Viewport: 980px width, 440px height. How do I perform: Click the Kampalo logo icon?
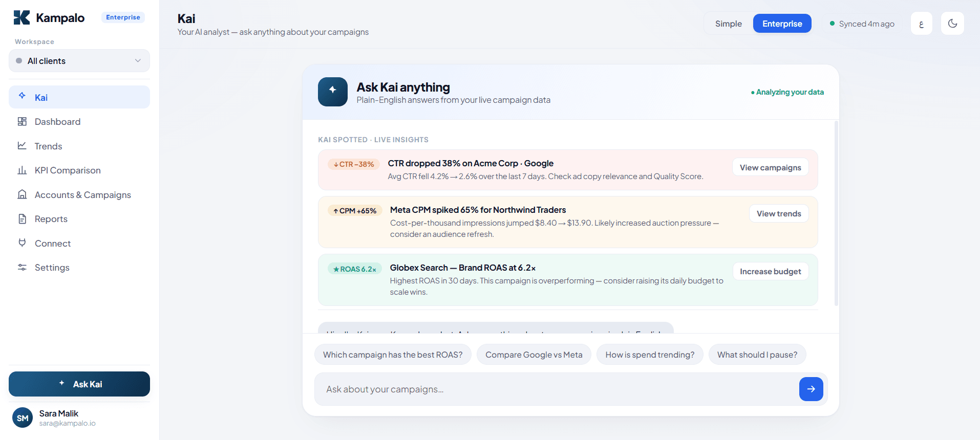(22, 17)
